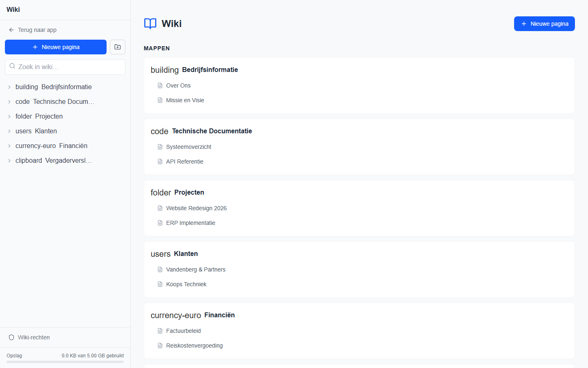
Task: Click the page icon beside Vandenberg & Partners
Action: coord(160,269)
